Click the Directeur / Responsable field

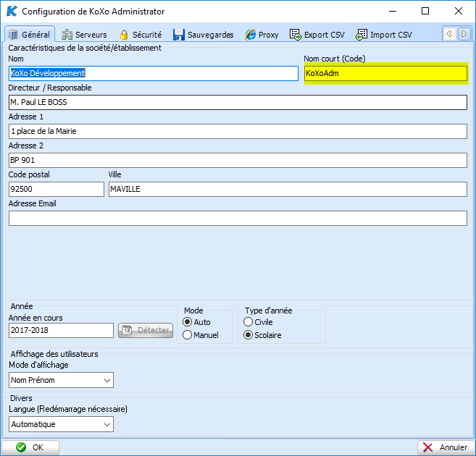pyautogui.click(x=238, y=103)
